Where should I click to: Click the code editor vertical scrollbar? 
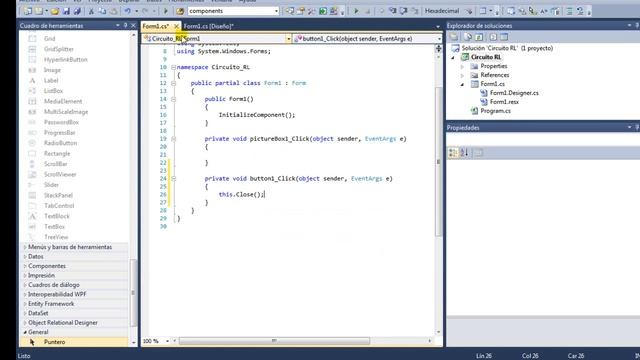coord(438,161)
